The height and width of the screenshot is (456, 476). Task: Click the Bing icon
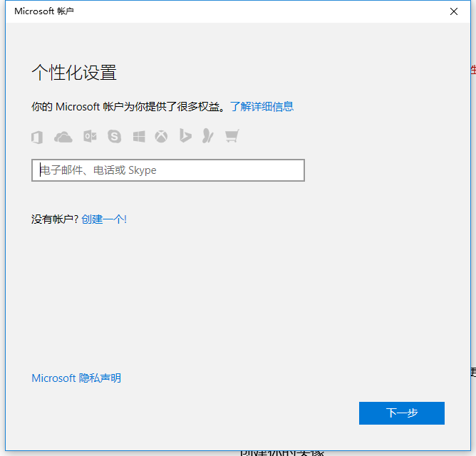[185, 136]
